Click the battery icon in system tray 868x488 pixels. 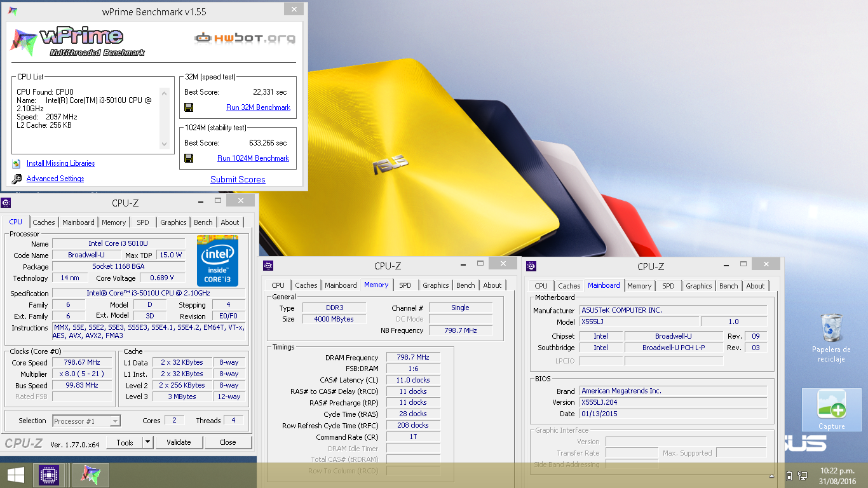789,475
